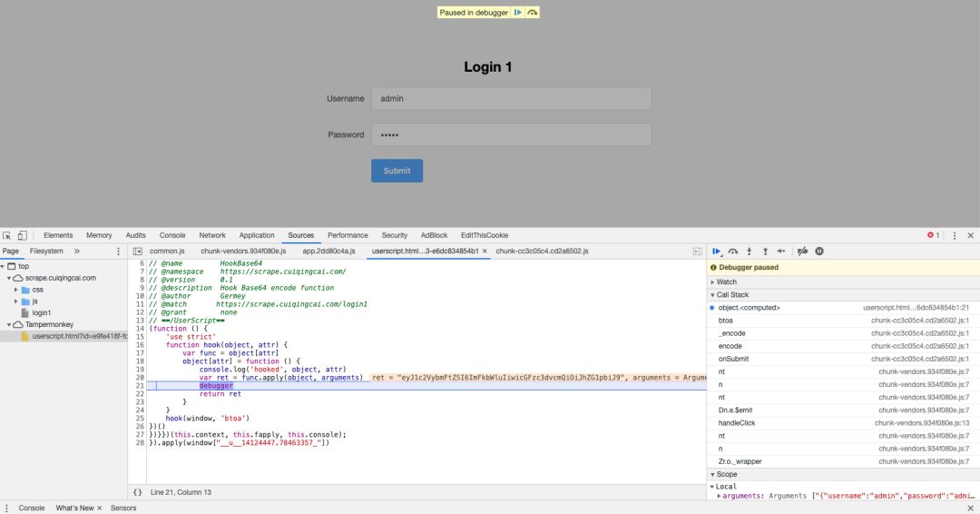Select onSubmit frame in Call Stack

tap(844, 359)
